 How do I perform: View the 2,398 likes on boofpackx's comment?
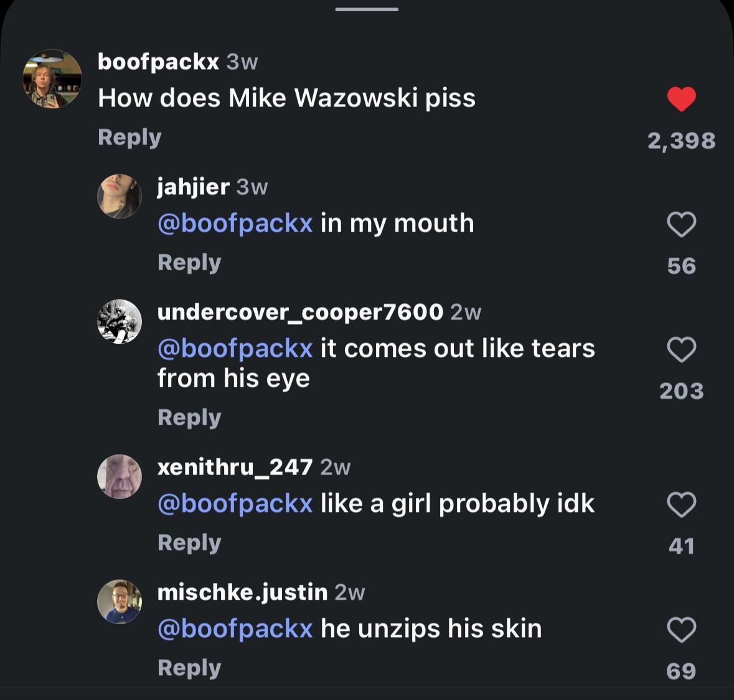(682, 140)
